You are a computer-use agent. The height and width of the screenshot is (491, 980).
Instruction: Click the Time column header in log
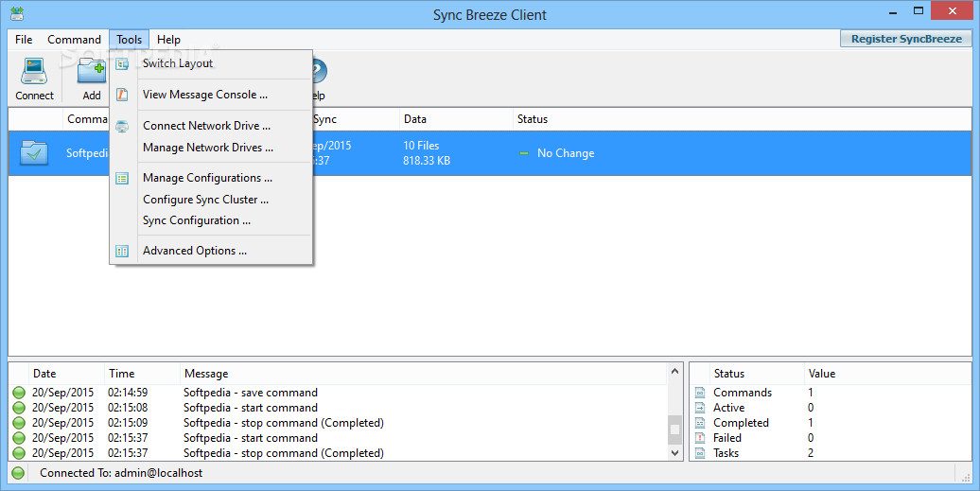pyautogui.click(x=142, y=374)
